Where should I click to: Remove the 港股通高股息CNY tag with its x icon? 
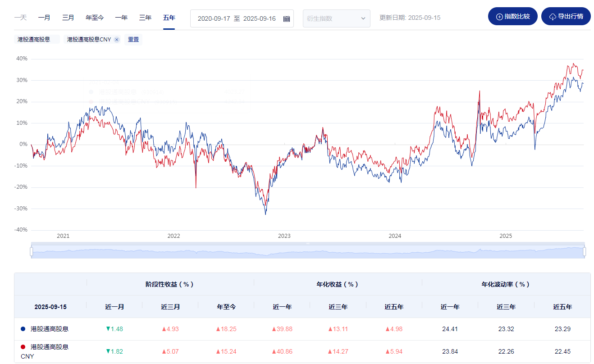pos(117,40)
